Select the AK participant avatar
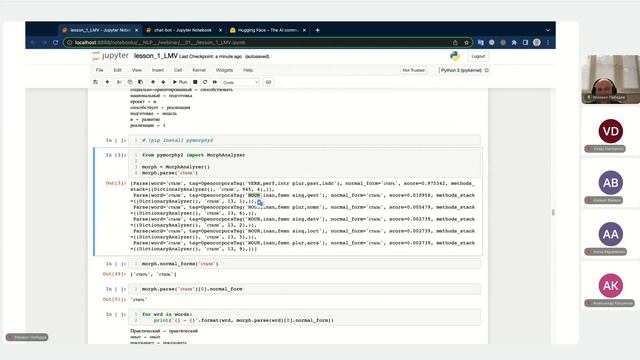The height and width of the screenshot is (360, 640). coord(611,285)
